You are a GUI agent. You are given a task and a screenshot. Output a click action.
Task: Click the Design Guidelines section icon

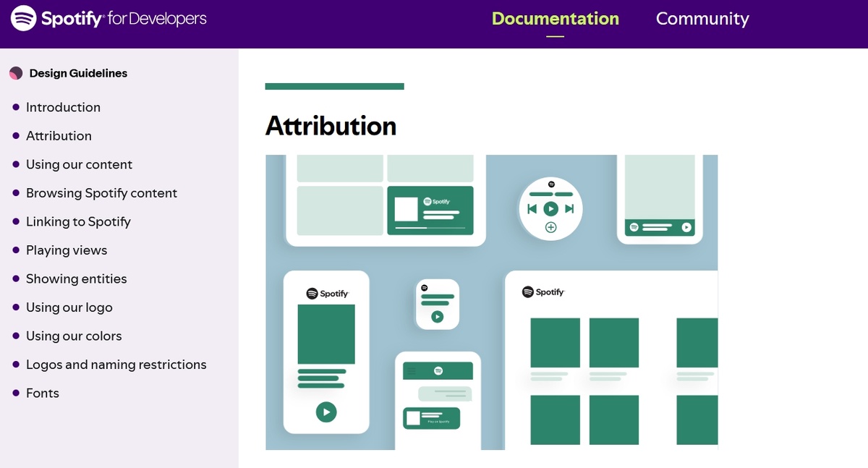pyautogui.click(x=16, y=73)
